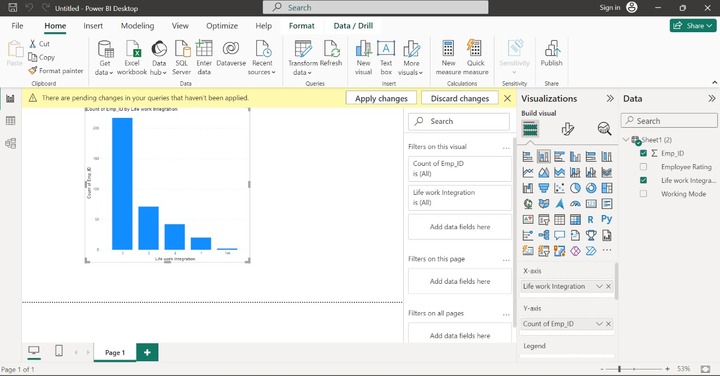Uncheck the Emp_ID field checkbox
Screen dimensions: 720x376
643,153
